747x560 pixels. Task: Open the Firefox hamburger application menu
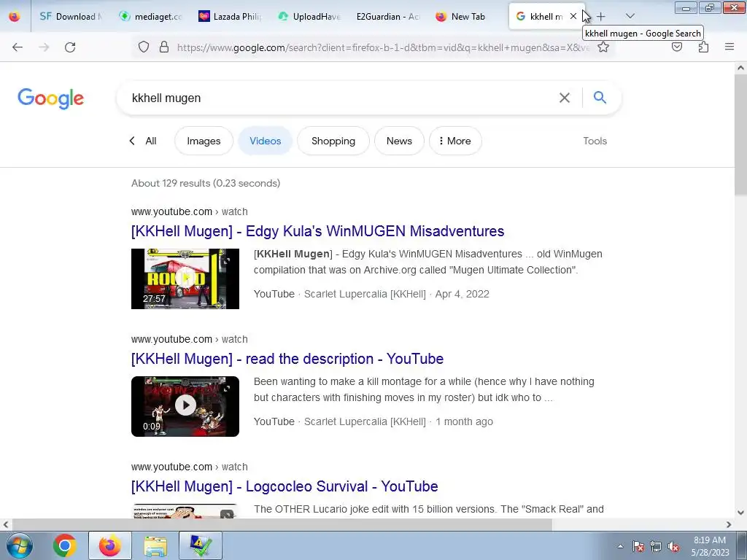point(729,47)
